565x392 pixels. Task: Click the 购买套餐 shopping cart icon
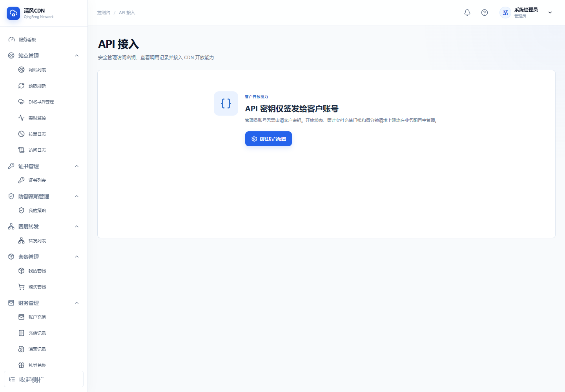tap(22, 287)
